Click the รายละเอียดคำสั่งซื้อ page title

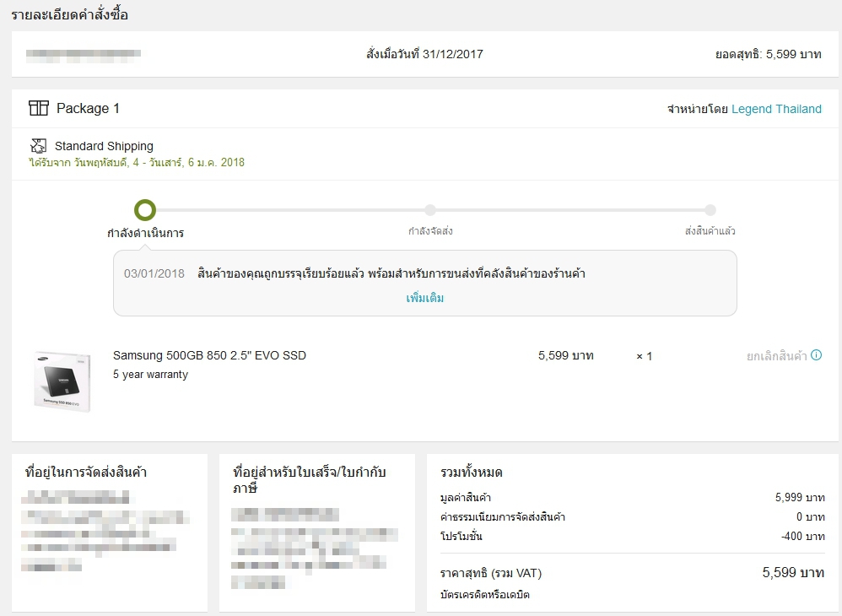tap(70, 14)
